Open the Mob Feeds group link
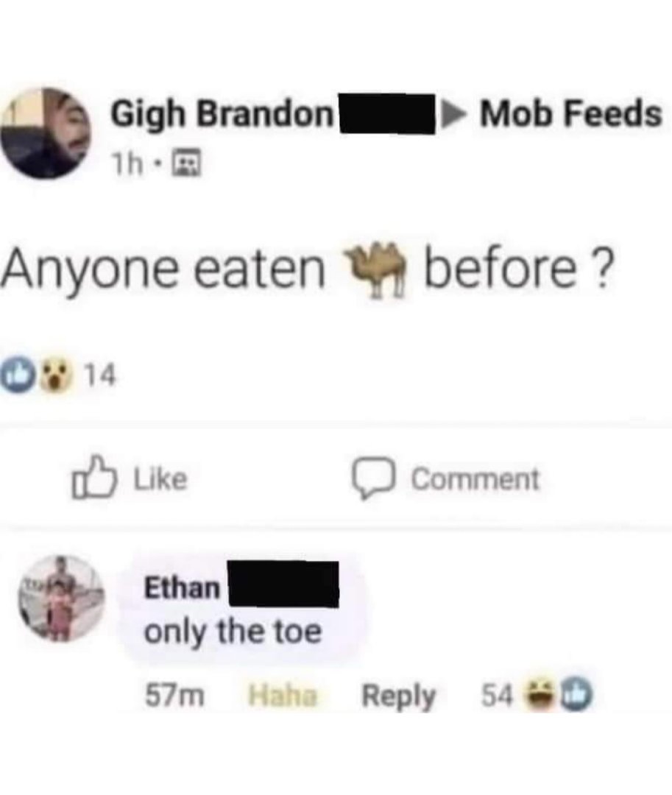Screen dimensions: 672x795 click(x=570, y=113)
